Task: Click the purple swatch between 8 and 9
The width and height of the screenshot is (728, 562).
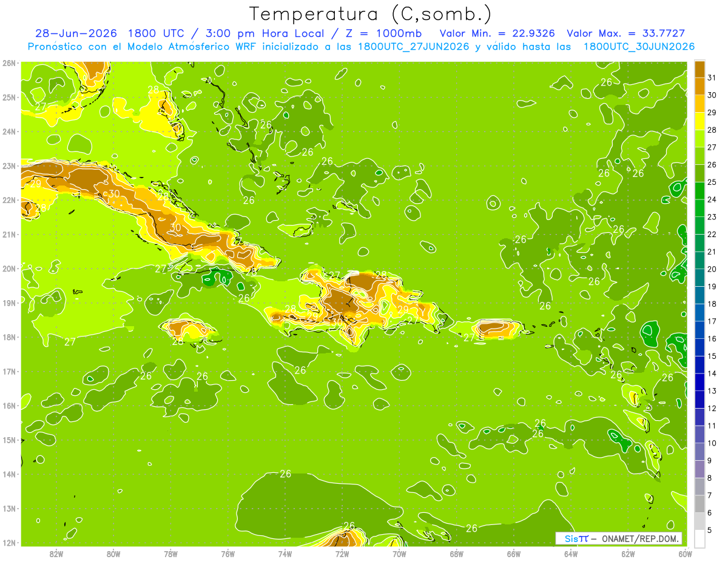Action: 699,469
